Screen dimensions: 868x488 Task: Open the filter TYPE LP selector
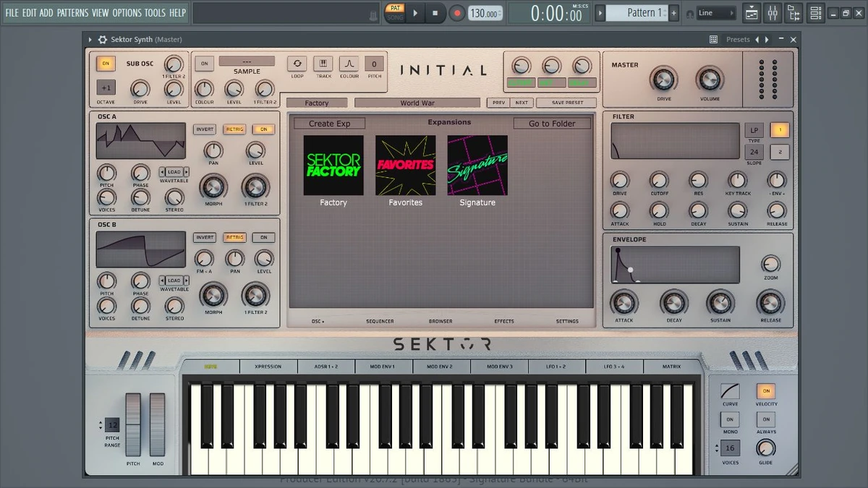[754, 130]
